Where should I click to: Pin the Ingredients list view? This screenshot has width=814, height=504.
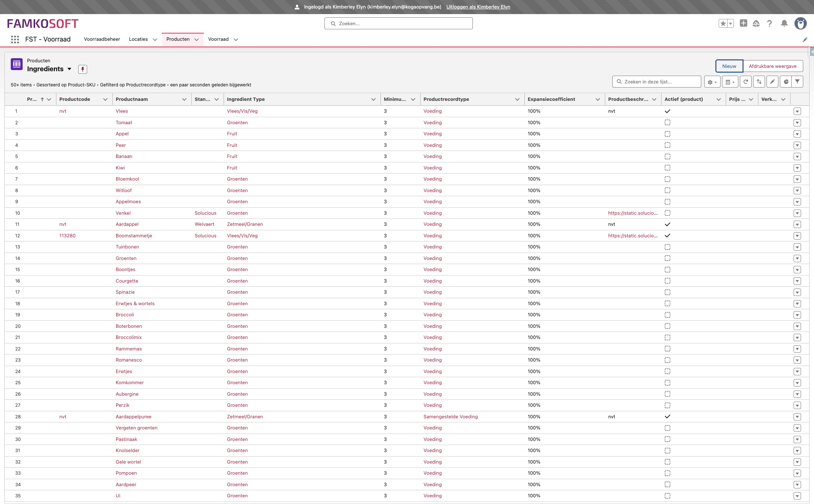83,69
